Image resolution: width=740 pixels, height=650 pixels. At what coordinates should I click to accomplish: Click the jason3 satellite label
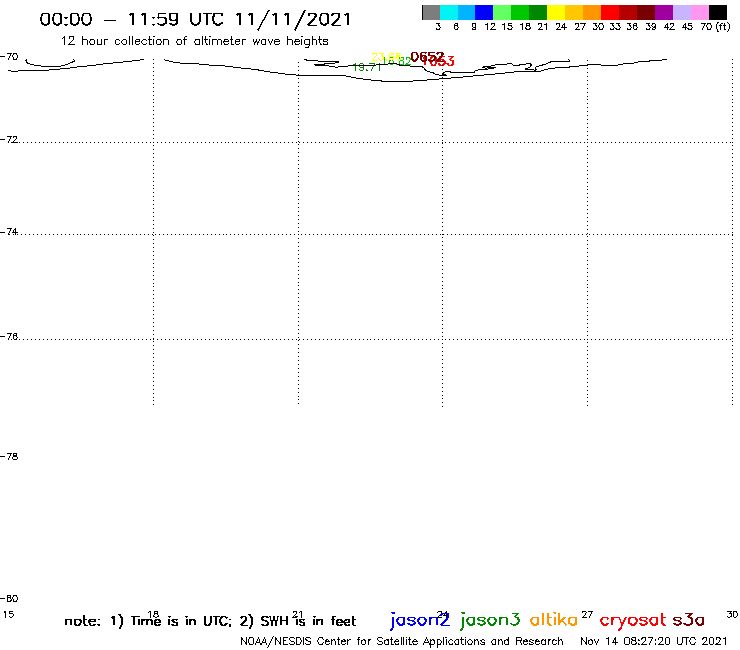pyautogui.click(x=490, y=620)
